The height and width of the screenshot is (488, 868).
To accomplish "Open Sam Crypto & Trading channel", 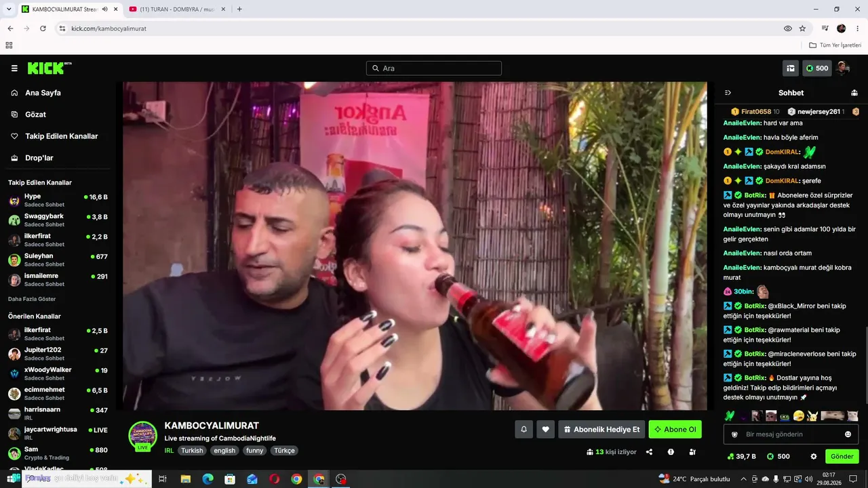I will (58, 453).
